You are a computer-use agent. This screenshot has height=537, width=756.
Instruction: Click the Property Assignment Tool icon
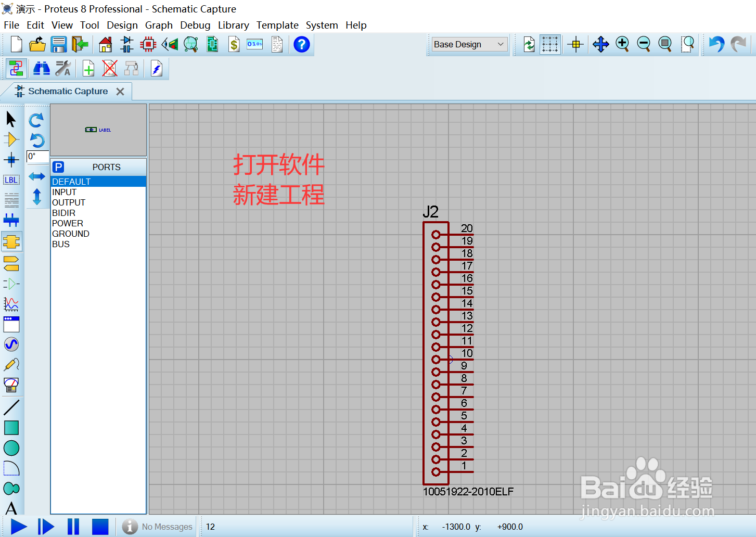pyautogui.click(x=63, y=68)
